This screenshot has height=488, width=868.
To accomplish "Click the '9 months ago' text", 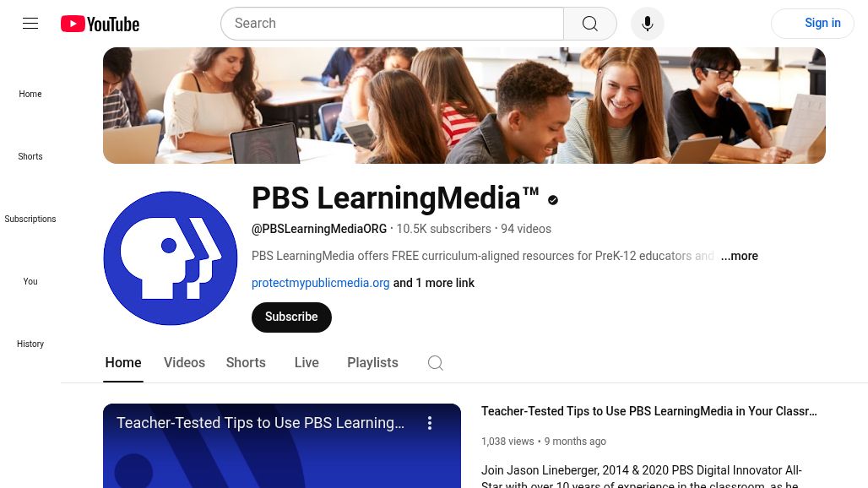I will pyautogui.click(x=575, y=442).
